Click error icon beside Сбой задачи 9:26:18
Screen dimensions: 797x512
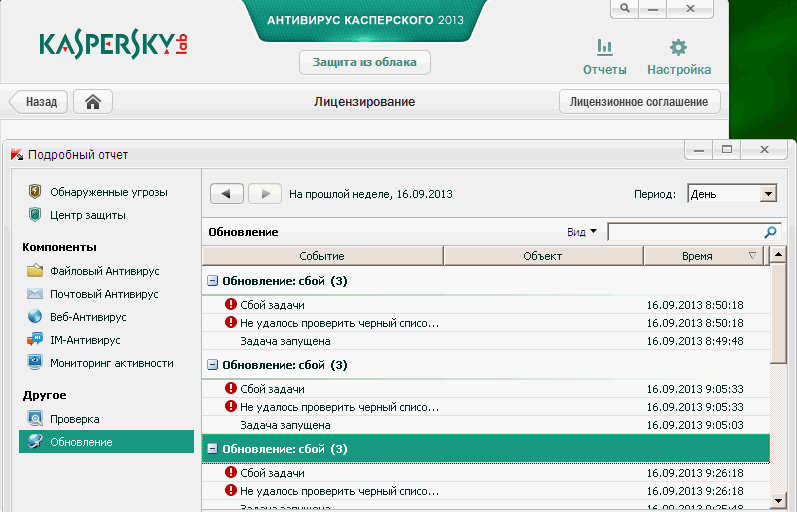[231, 472]
